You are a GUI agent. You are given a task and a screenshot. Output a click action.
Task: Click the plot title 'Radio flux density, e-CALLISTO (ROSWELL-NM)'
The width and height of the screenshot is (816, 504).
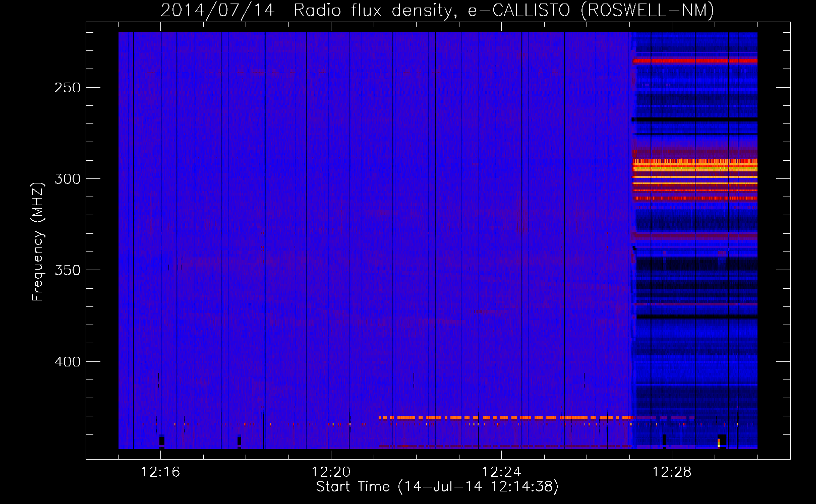tap(503, 11)
